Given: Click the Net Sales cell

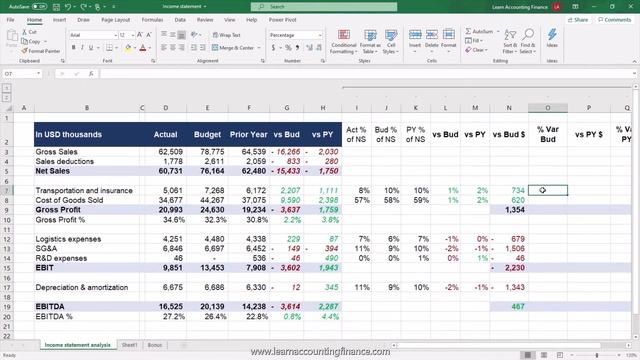Looking at the screenshot, I should pyautogui.click(x=87, y=171).
